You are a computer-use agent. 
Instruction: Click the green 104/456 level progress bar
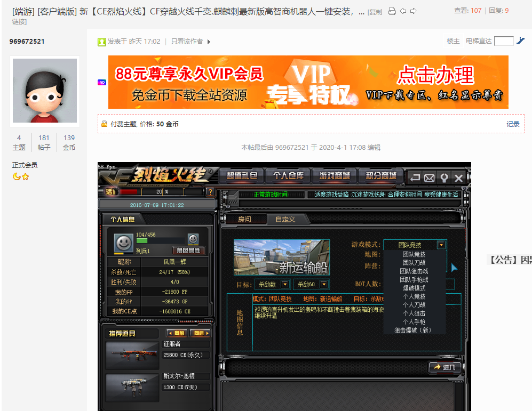(x=160, y=240)
